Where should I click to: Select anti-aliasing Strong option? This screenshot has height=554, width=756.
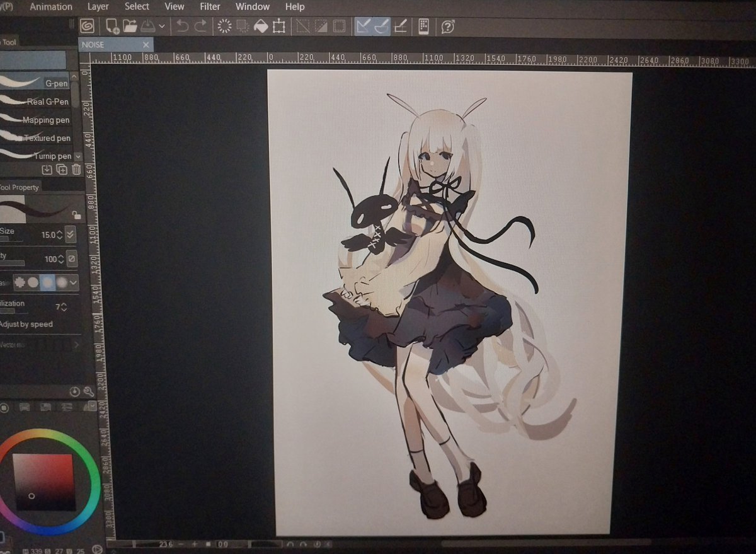click(x=62, y=283)
